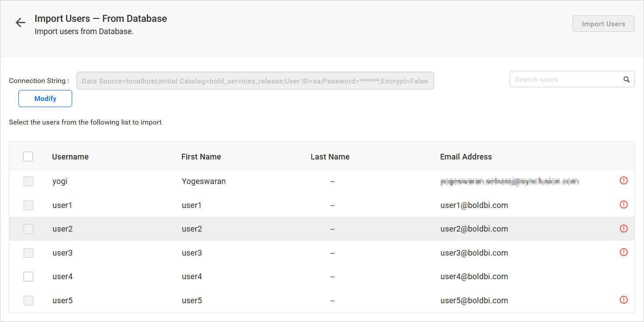The height and width of the screenshot is (322, 644).
Task: Click the warning icon in user5 row
Action: [x=624, y=300]
